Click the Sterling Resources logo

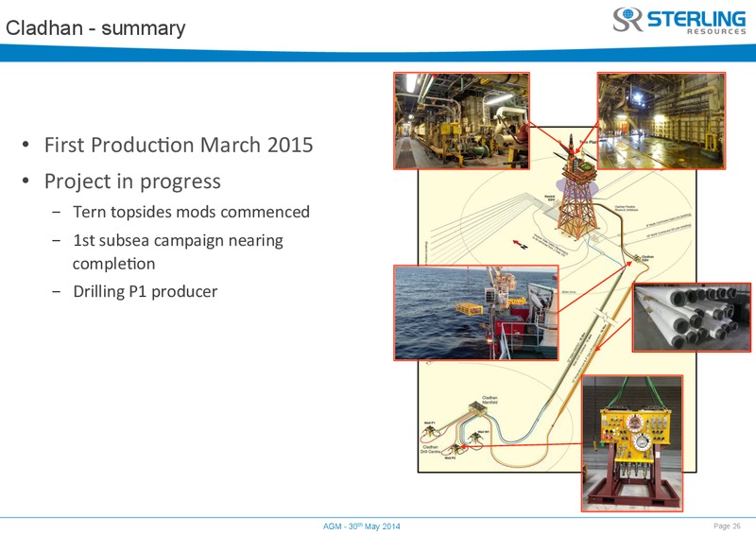click(x=679, y=20)
